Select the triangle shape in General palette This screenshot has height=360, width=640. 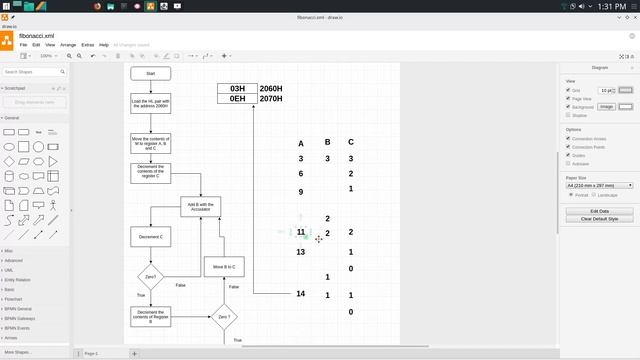pyautogui.click(x=53, y=162)
